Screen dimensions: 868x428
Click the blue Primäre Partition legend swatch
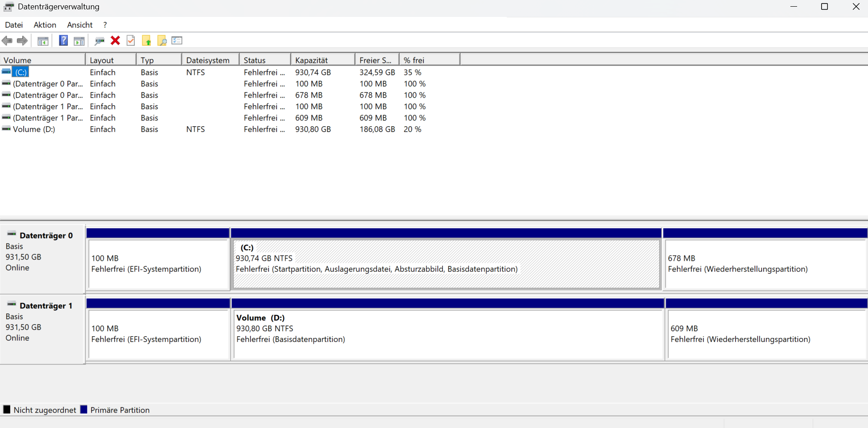coord(83,409)
